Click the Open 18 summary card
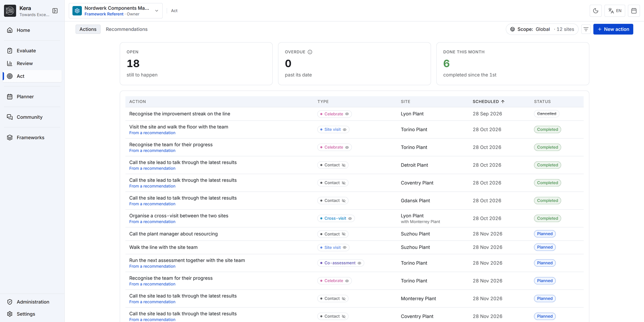This screenshot has height=322, width=644. [x=196, y=64]
